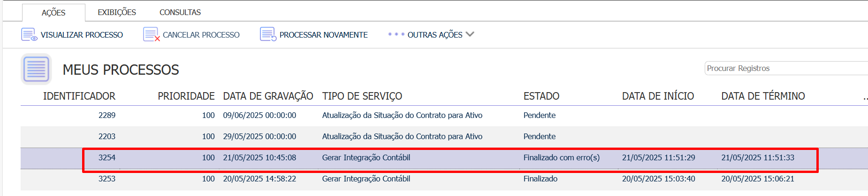Click Processar Novamente text button
Screen dimensions: 868x196
[x=324, y=35]
